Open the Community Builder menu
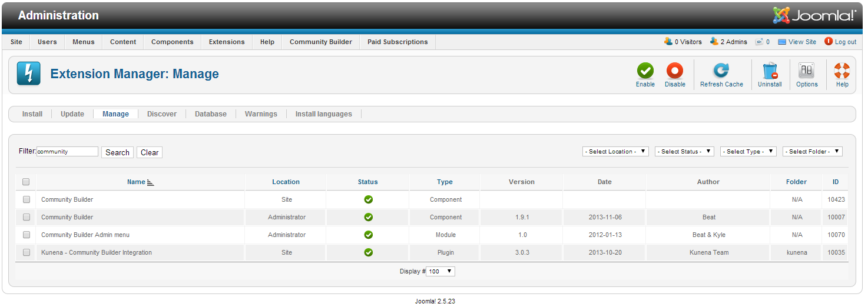The width and height of the screenshot is (868, 307). (x=321, y=42)
